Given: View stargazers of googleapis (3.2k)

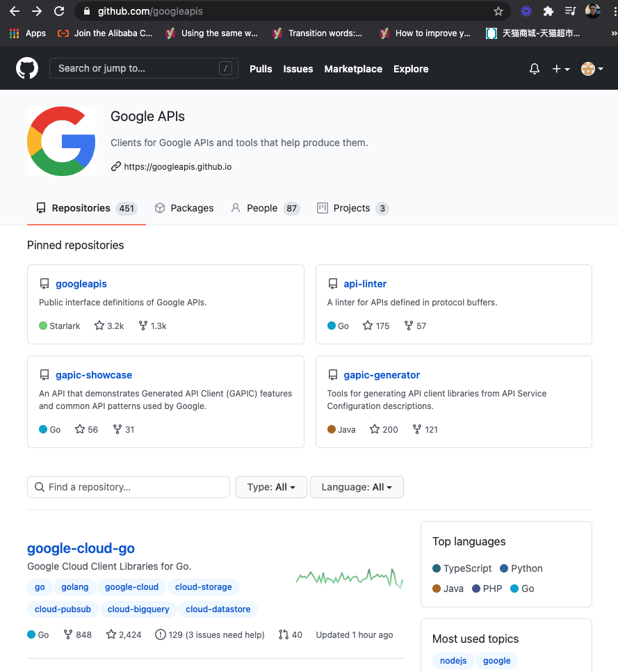Looking at the screenshot, I should 109,326.
